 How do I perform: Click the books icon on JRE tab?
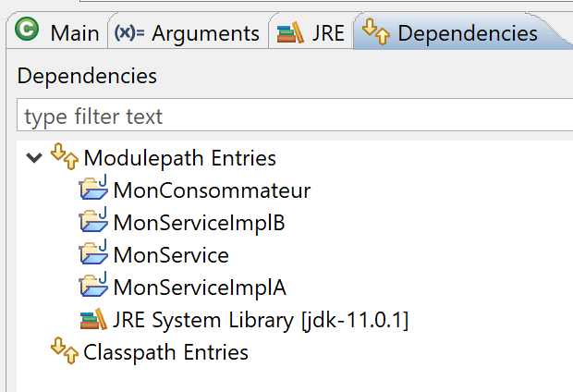(290, 33)
